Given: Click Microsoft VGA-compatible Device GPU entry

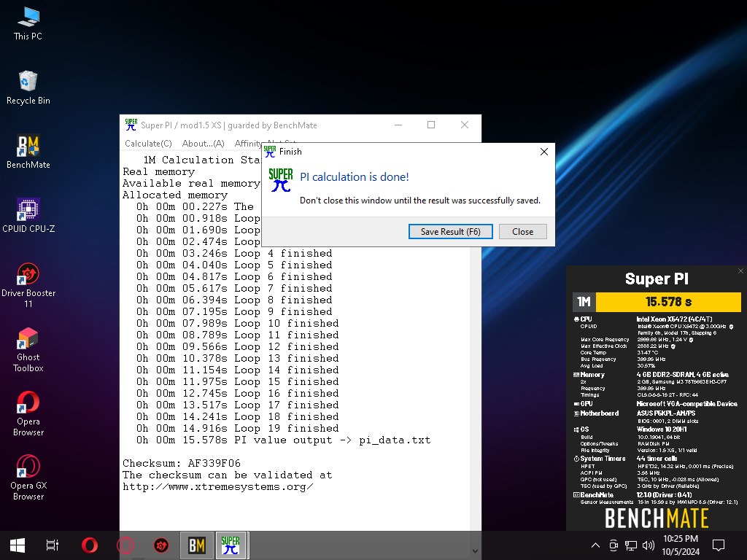Looking at the screenshot, I should [686, 404].
